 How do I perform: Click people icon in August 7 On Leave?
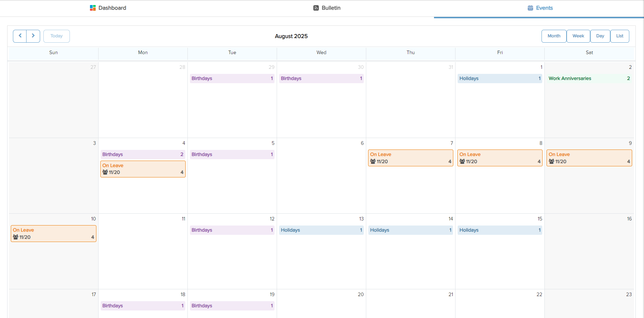click(373, 162)
